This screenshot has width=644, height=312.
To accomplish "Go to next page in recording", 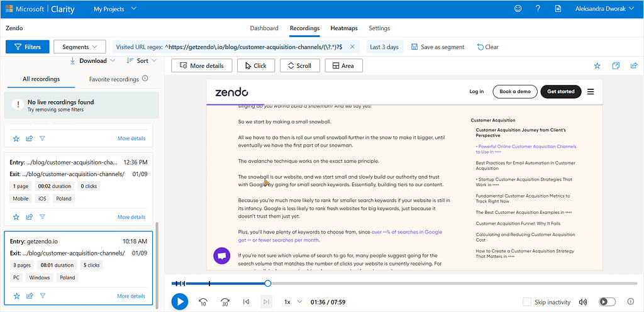I will [266, 302].
